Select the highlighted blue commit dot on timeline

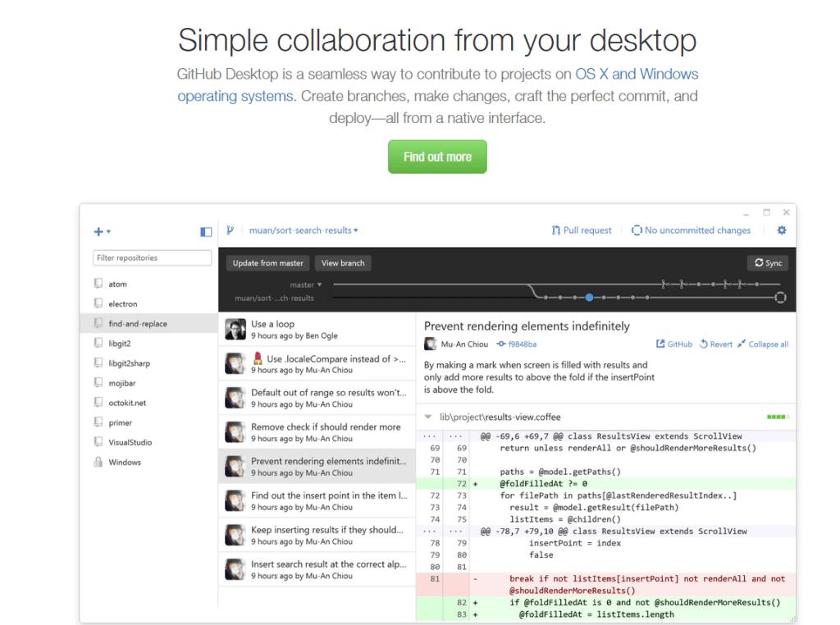click(x=589, y=297)
